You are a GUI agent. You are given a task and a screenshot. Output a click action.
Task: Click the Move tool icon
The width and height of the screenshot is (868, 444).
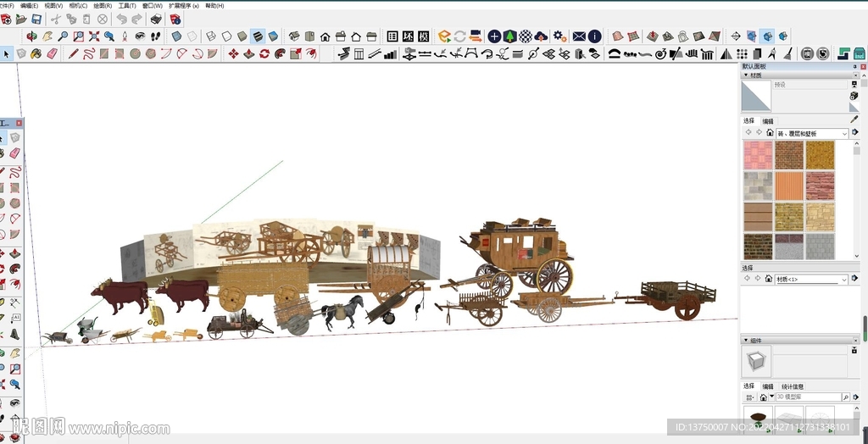[x=233, y=53]
